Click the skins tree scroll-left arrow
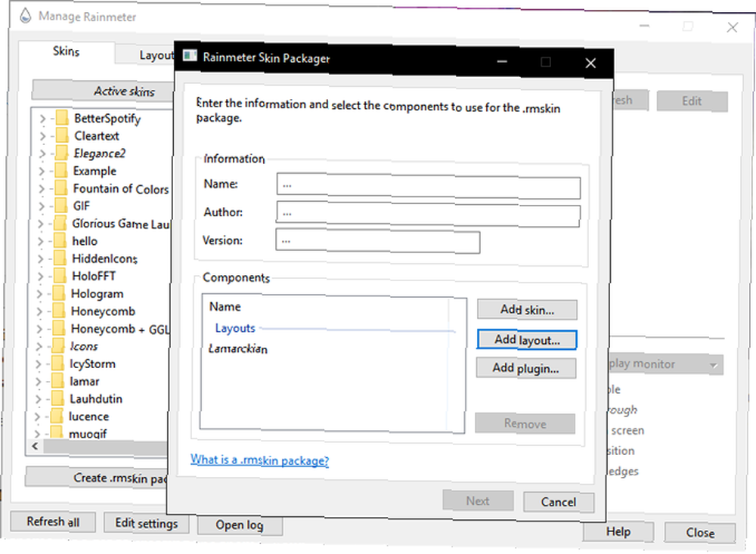Screen dimensions: 756x554 click(x=35, y=446)
